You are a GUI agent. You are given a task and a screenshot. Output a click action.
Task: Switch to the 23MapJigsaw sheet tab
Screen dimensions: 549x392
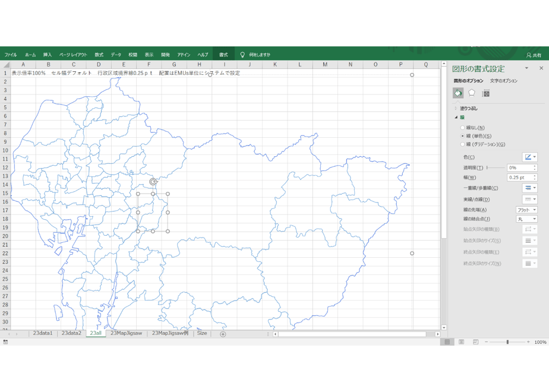[x=126, y=333]
